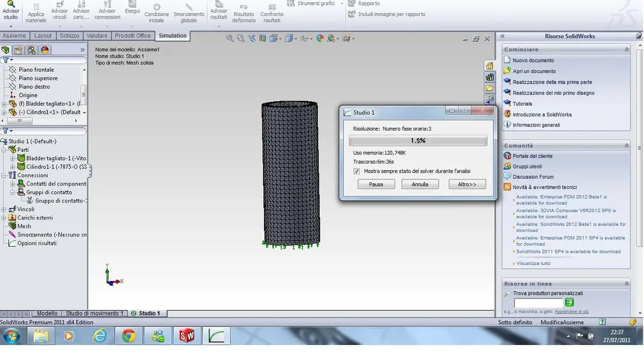Screen dimensions: 644x362
Task: Switch to the Valutare tab
Action: pyautogui.click(x=97, y=36)
